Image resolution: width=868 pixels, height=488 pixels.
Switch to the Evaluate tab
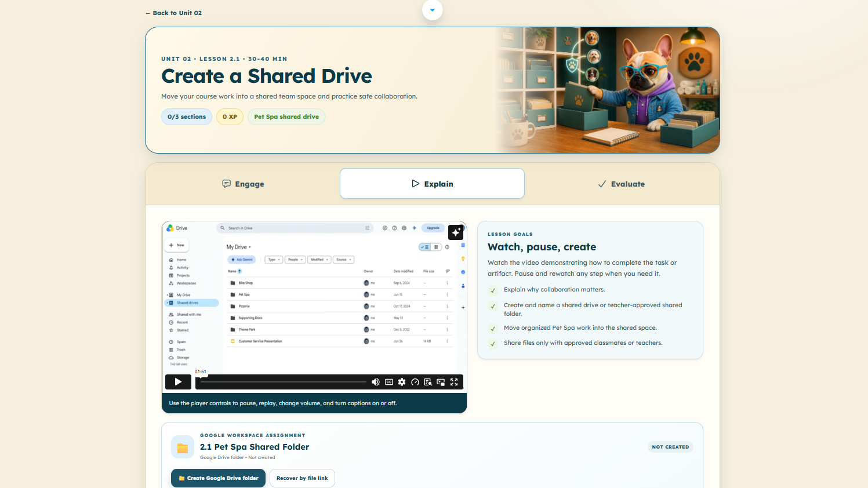click(x=622, y=184)
